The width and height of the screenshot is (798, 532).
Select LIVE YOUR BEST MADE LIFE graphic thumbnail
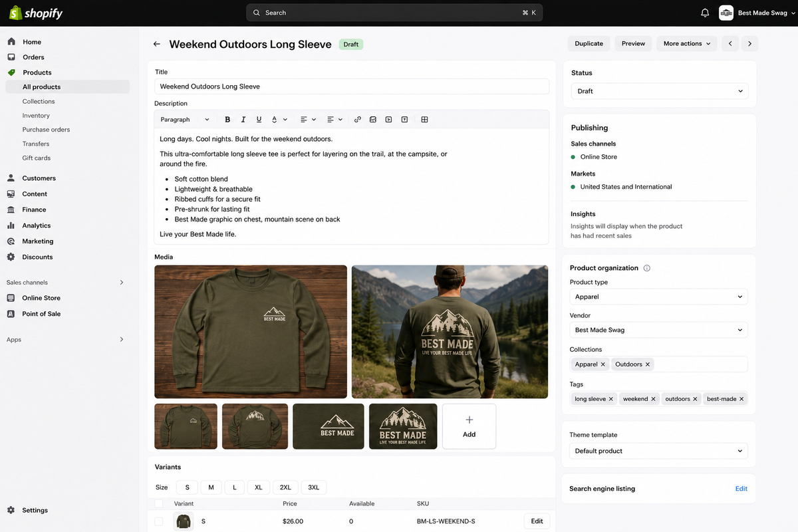tap(403, 426)
